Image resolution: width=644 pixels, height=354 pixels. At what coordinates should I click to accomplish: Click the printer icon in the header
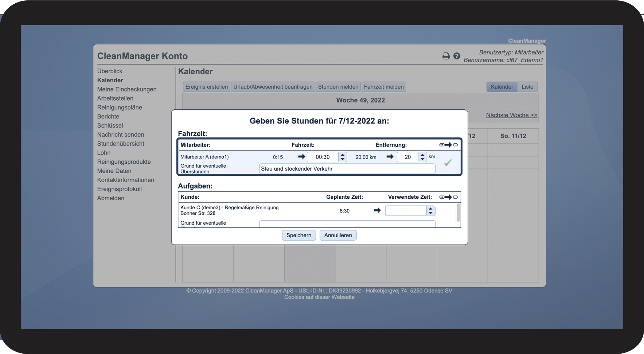(446, 56)
